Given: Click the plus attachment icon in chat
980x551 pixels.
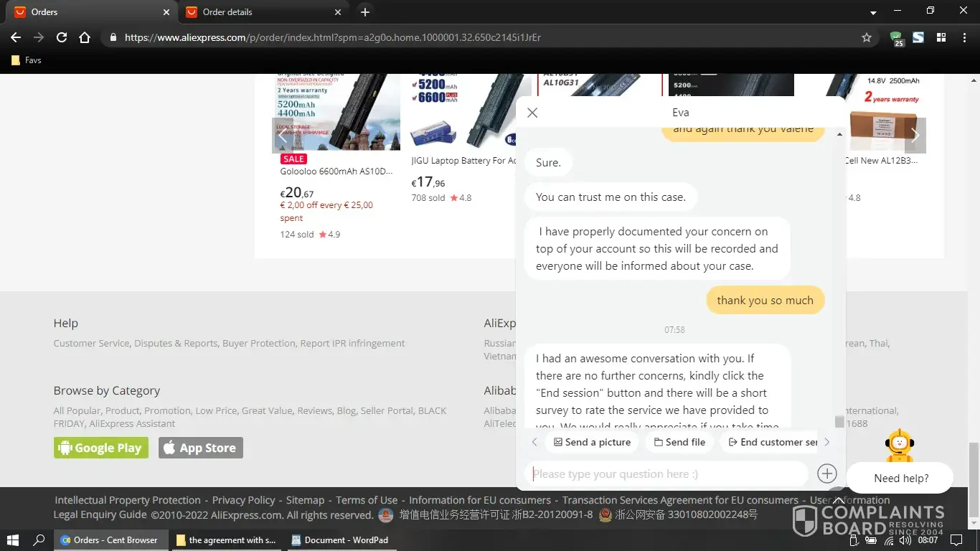Looking at the screenshot, I should tap(826, 474).
